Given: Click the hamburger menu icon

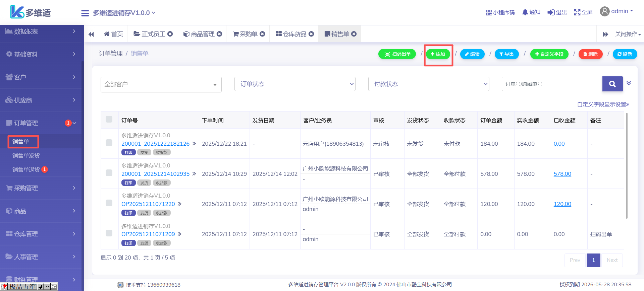Looking at the screenshot, I should [85, 13].
